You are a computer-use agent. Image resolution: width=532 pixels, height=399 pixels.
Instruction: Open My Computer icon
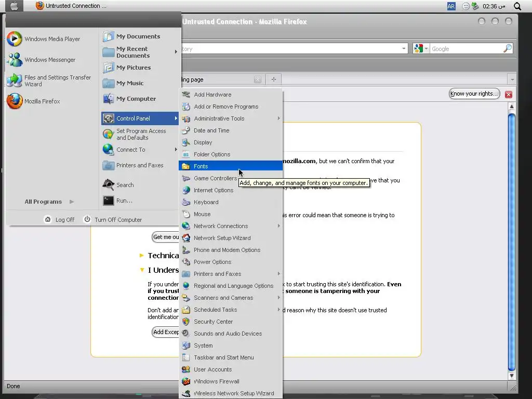click(x=108, y=99)
